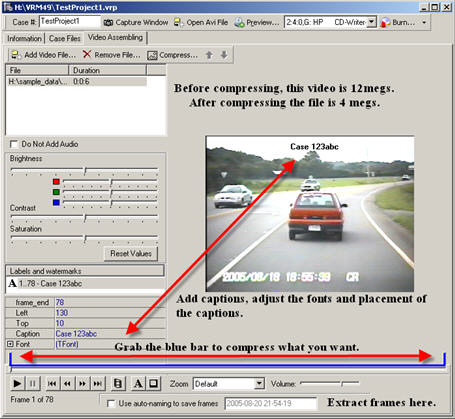Screen dimensions: 455x419
Task: Click the Burn disc button
Action: click(x=398, y=22)
